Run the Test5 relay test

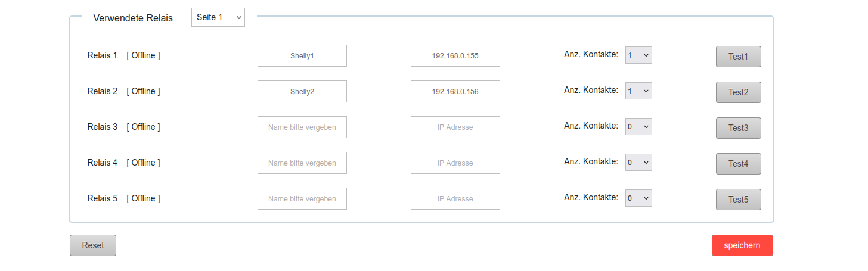point(738,200)
